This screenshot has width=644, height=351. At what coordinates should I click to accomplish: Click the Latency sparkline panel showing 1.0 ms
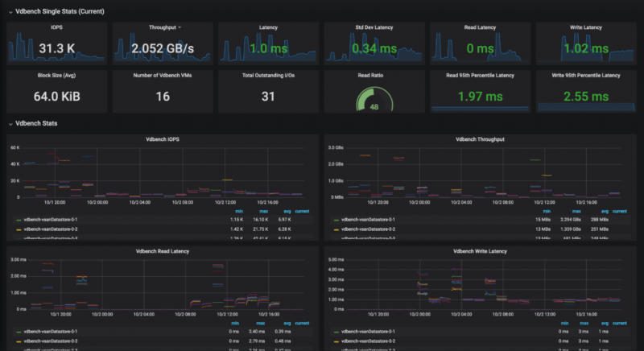268,48
